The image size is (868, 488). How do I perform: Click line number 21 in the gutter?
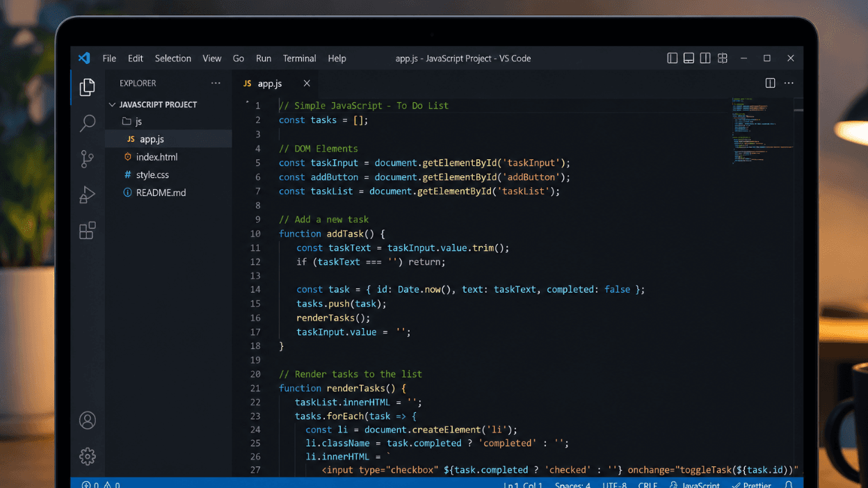255,388
